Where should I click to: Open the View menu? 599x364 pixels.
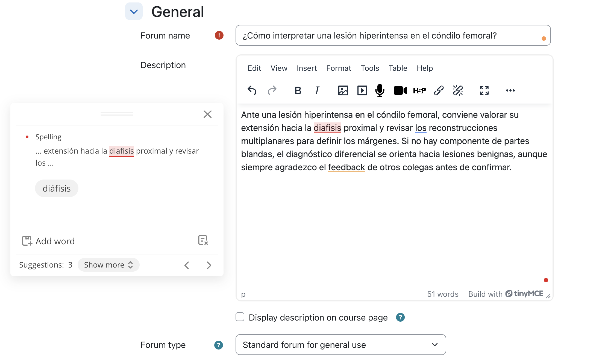click(279, 68)
